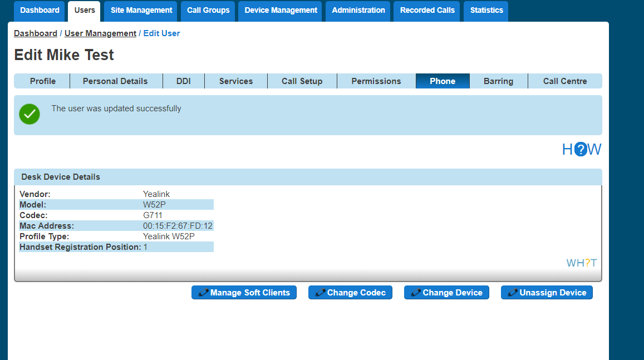Select the Personal Details sub-tab
Screen dimensions: 644x360
(115, 81)
